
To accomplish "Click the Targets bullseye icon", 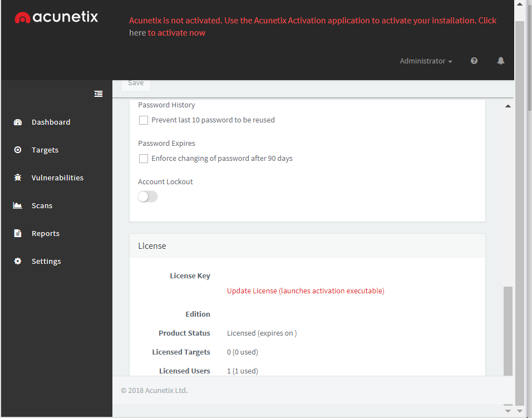I will [18, 150].
